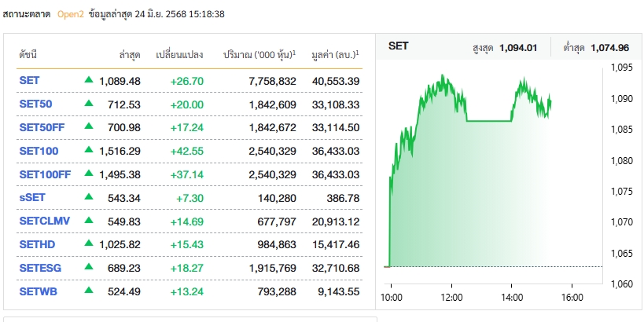Viewport: 644px width, 322px height.
Task: Click the green up arrow beside SET
Action: (x=89, y=80)
